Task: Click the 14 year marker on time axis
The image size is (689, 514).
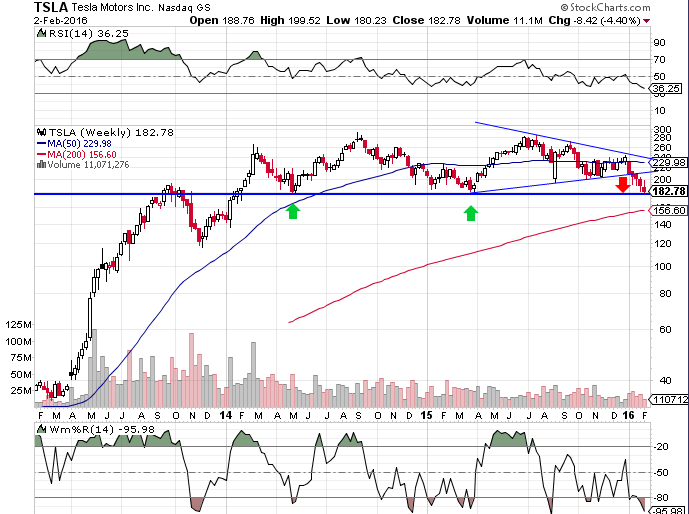Action: [225, 414]
